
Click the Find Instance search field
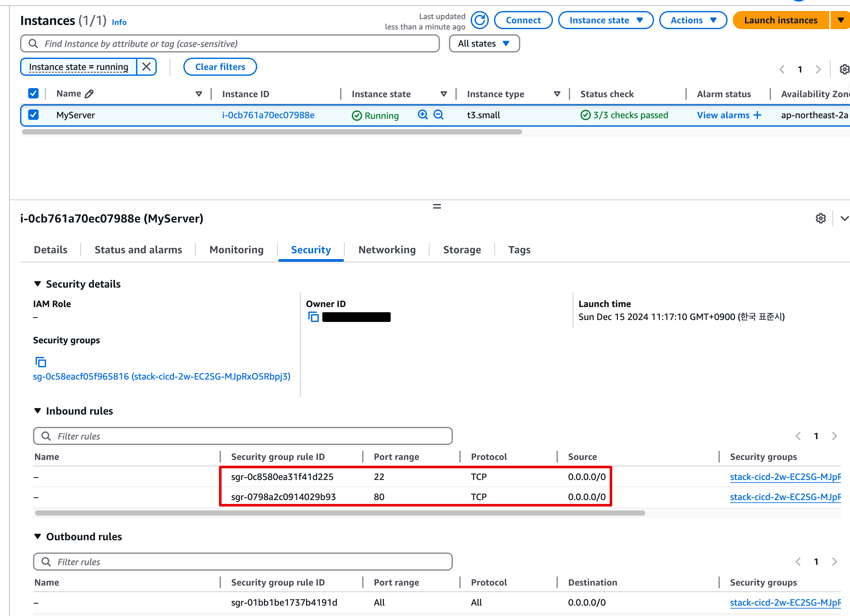point(240,43)
